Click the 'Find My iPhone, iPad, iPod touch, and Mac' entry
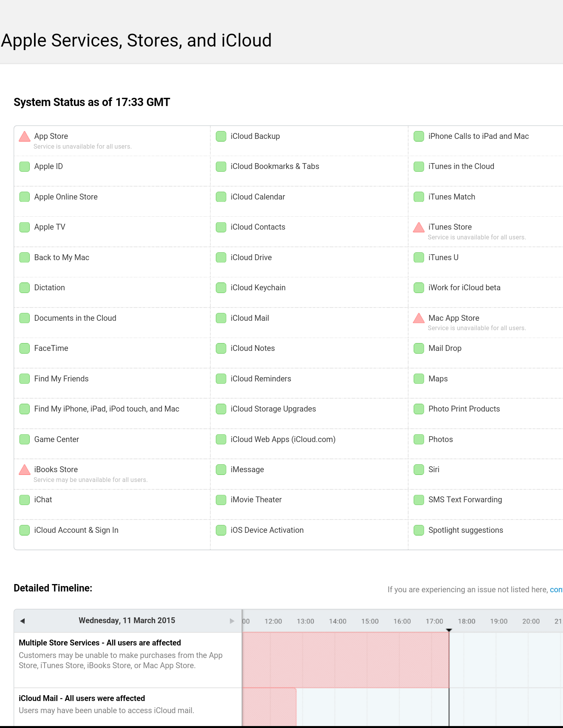The height and width of the screenshot is (728, 563). (x=107, y=409)
